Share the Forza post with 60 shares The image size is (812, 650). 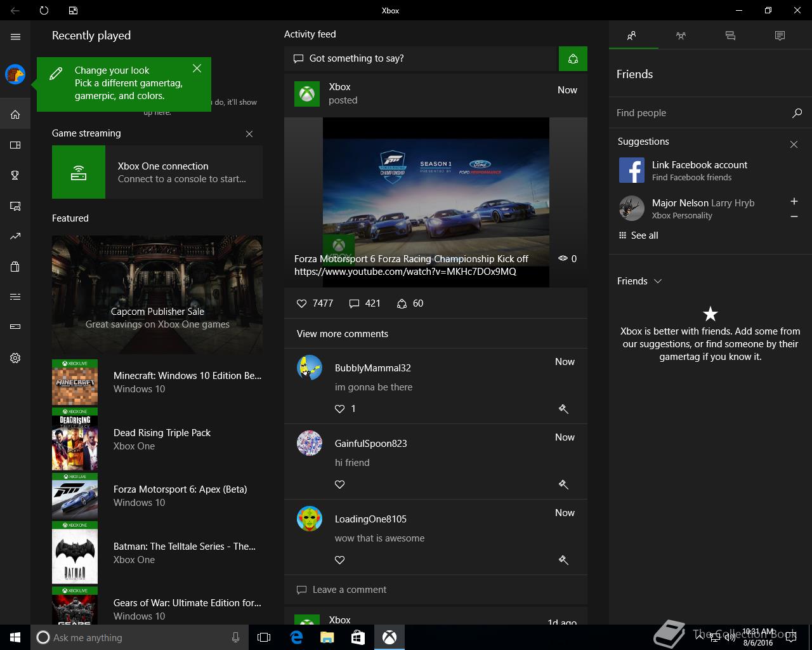point(410,303)
